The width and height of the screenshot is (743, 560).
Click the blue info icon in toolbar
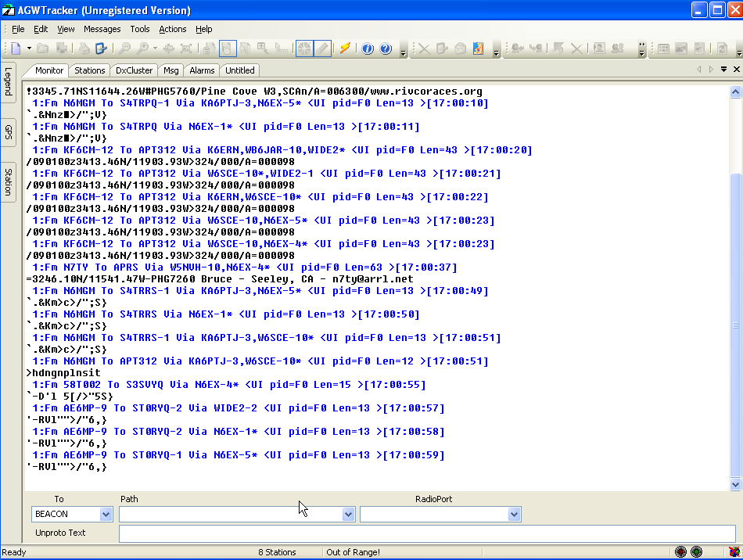point(368,48)
